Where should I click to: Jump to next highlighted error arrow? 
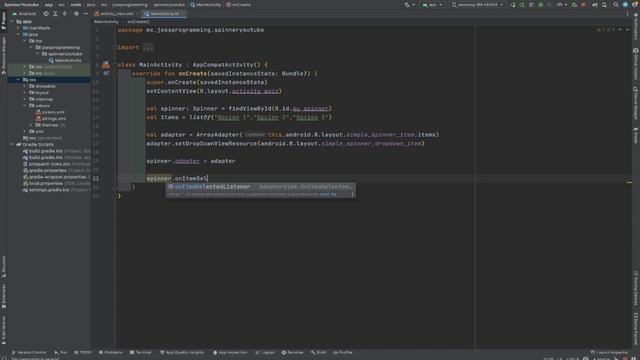(x=627, y=29)
